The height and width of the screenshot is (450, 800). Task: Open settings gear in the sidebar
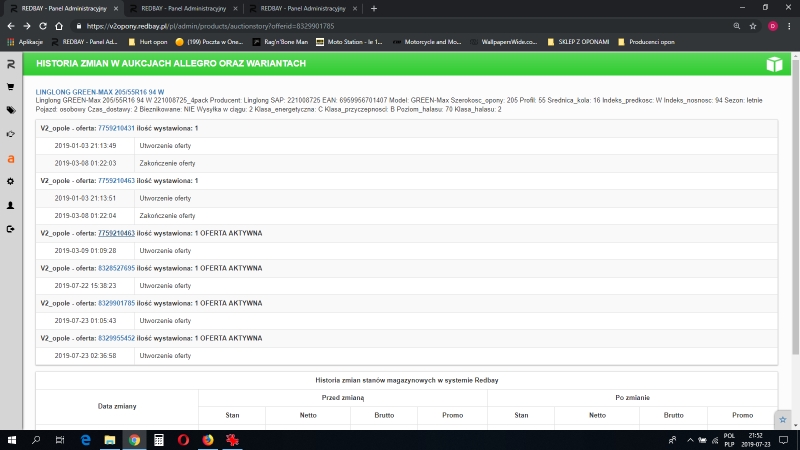[x=10, y=181]
